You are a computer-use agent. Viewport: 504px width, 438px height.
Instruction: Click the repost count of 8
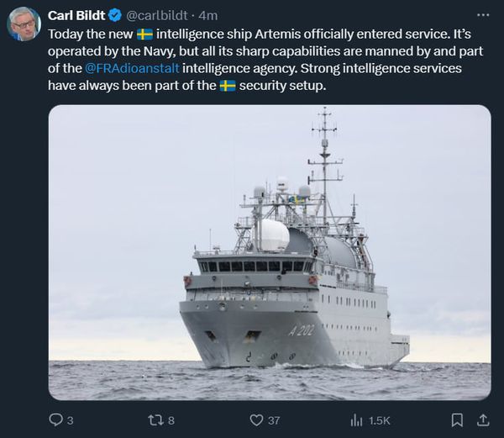tap(171, 420)
